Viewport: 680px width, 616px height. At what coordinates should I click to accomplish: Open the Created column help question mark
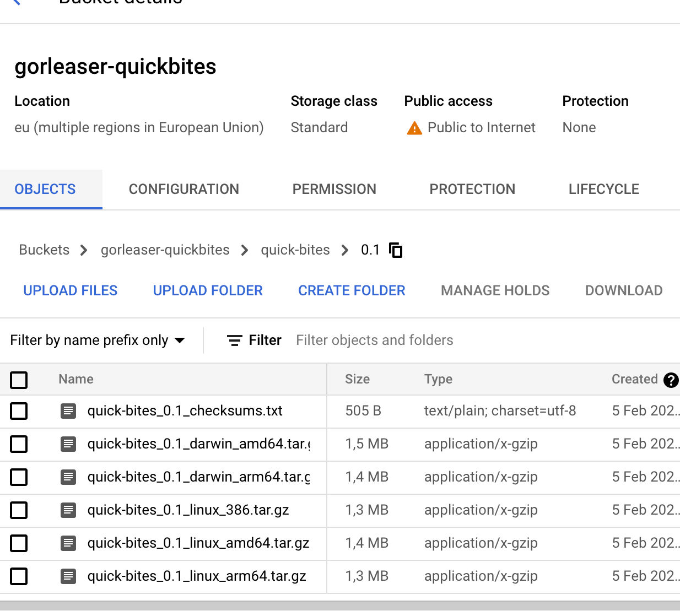pyautogui.click(x=671, y=380)
